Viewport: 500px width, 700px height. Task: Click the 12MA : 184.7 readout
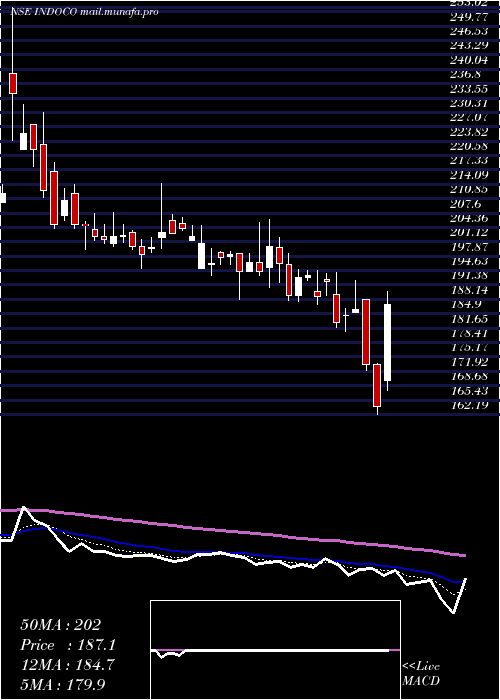pyautogui.click(x=67, y=665)
